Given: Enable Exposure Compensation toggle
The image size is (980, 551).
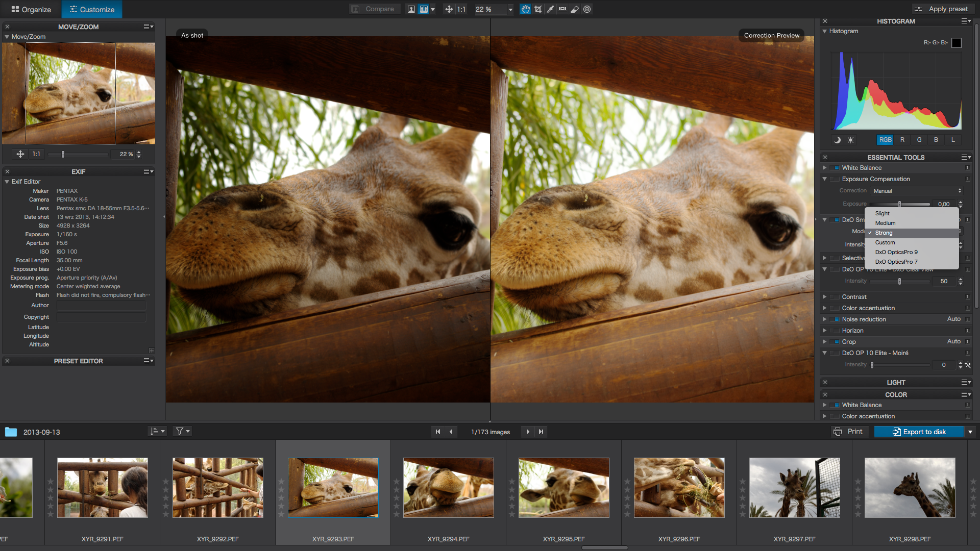Looking at the screenshot, I should coord(835,179).
